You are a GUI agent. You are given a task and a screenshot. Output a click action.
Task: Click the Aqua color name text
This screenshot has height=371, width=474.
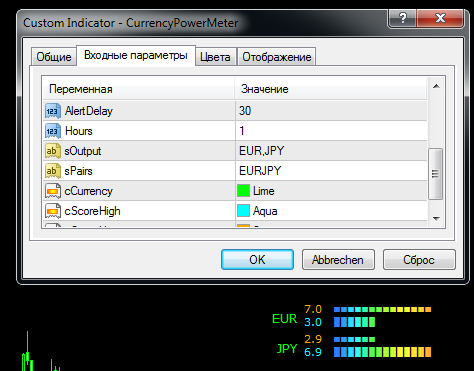[x=265, y=211]
